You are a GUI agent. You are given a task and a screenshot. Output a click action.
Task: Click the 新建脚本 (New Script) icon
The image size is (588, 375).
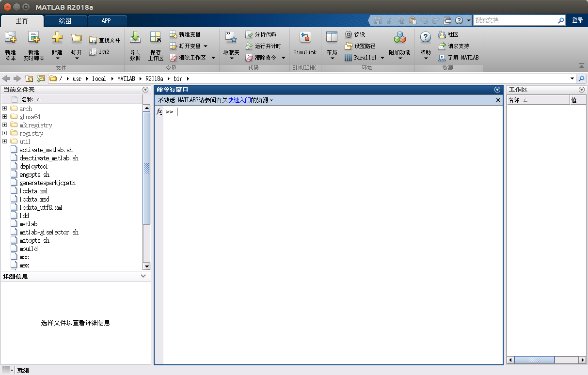[x=10, y=37]
